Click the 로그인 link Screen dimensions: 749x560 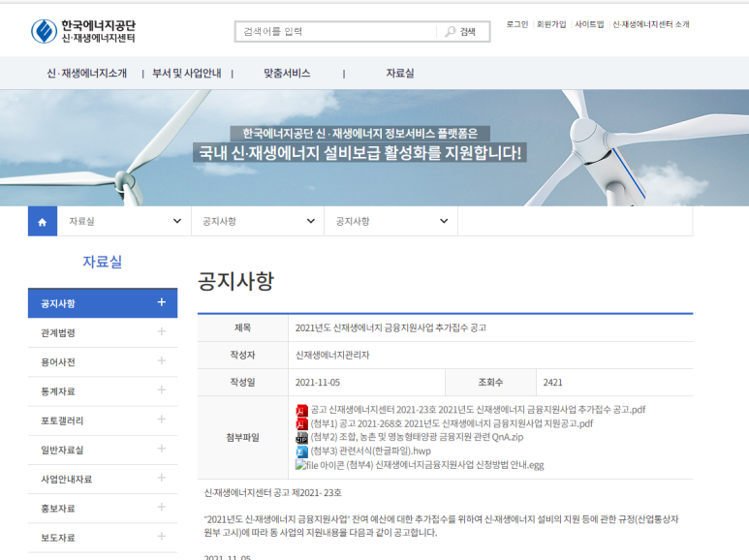[517, 24]
